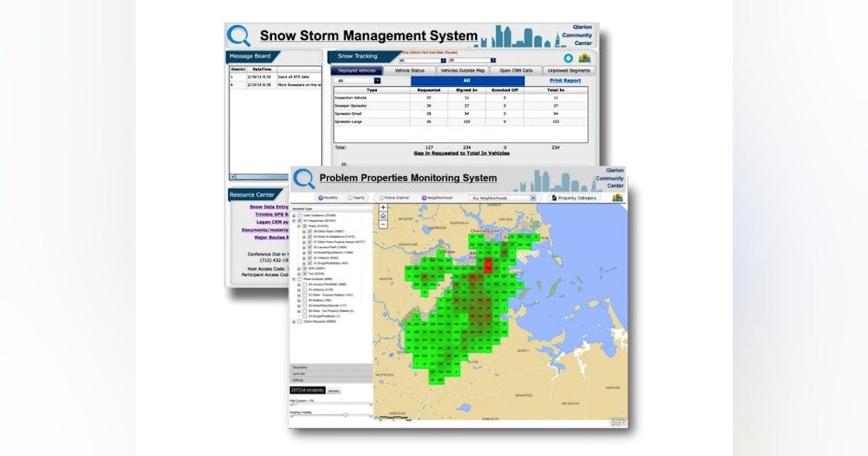Click the Heatmap Visibility slider handle
The image size is (868, 456).
click(346, 414)
